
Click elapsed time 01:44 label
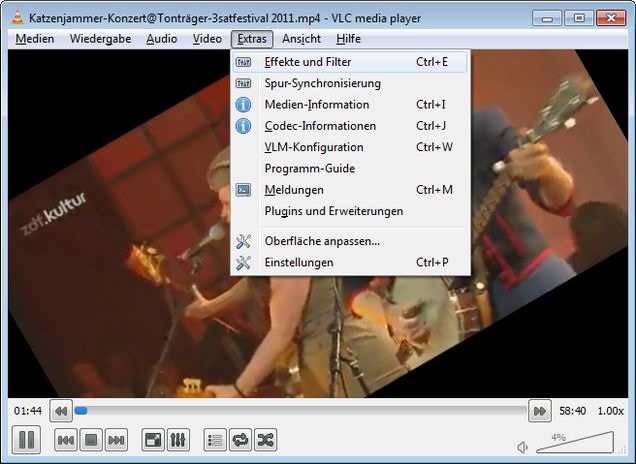[x=28, y=411]
